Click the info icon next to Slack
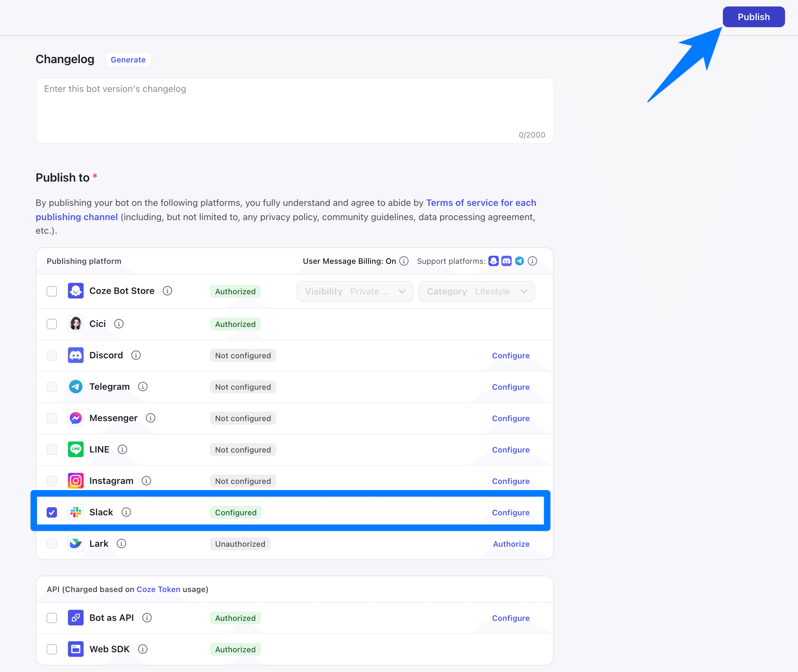This screenshot has width=798, height=672. pos(126,512)
